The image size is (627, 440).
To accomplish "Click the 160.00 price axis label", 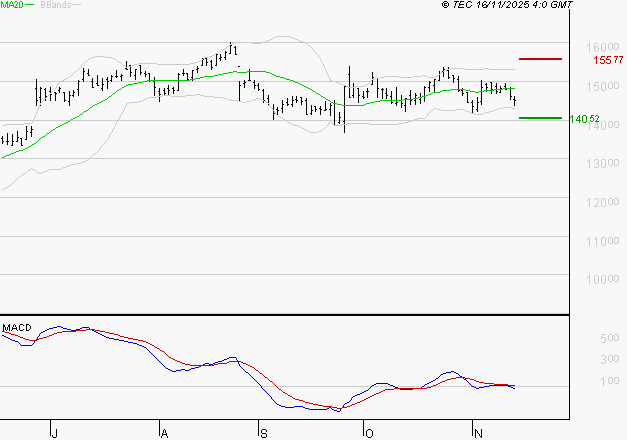I will tap(603, 48).
